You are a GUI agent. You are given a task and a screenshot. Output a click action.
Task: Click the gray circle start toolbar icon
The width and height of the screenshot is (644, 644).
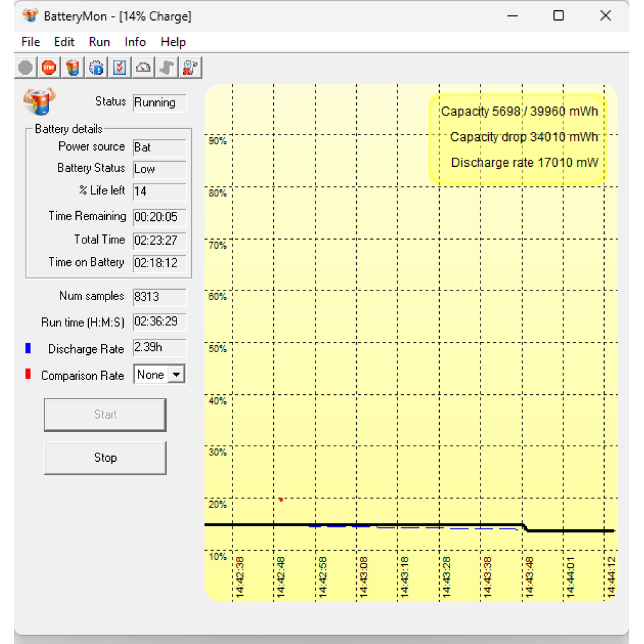pos(26,67)
